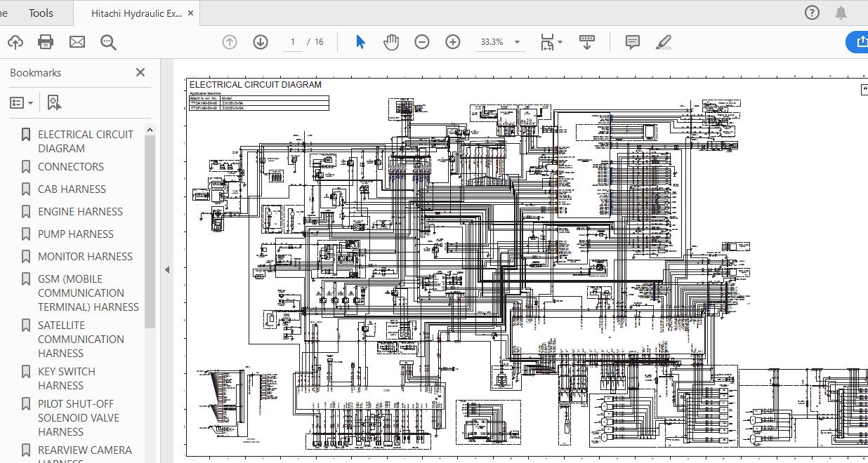Select the Highlight pen tool
This screenshot has height=463, width=868.
click(664, 42)
